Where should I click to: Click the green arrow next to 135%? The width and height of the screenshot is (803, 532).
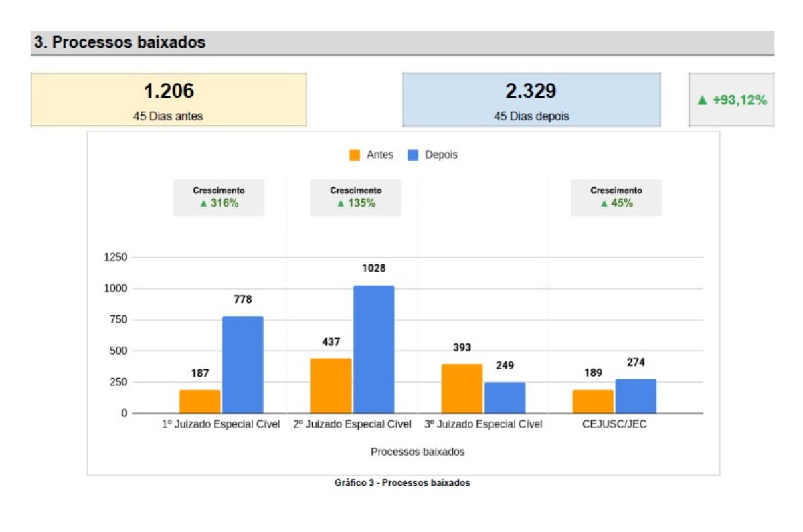click(341, 203)
